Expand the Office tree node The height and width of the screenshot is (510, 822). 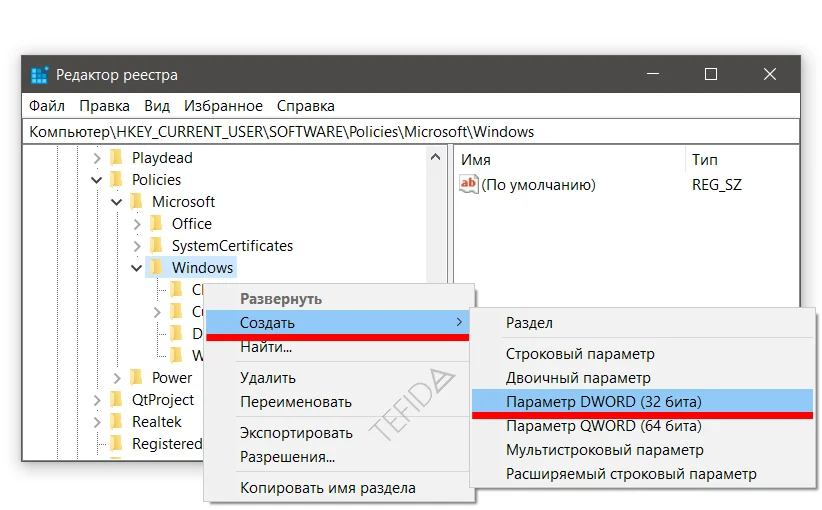[x=137, y=224]
